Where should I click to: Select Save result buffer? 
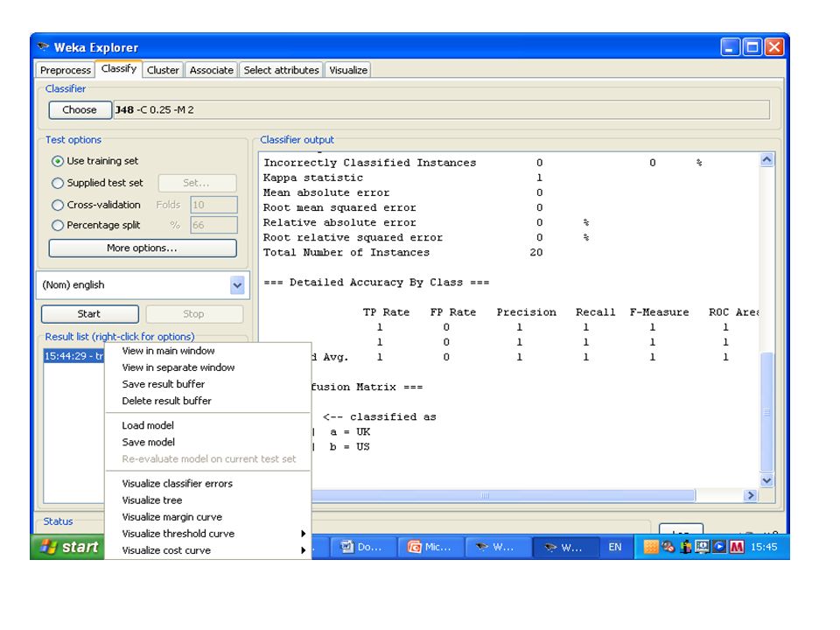pyautogui.click(x=208, y=384)
